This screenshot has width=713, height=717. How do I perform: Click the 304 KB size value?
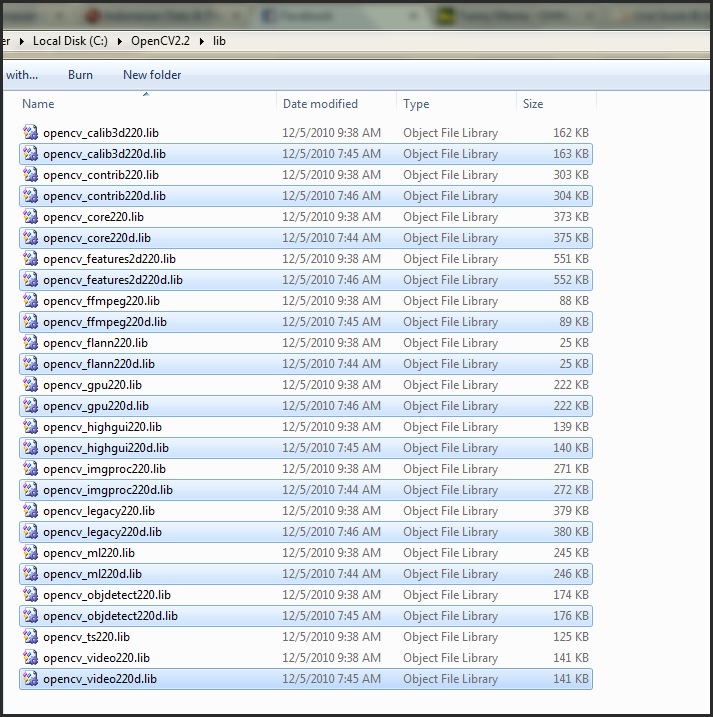571,196
